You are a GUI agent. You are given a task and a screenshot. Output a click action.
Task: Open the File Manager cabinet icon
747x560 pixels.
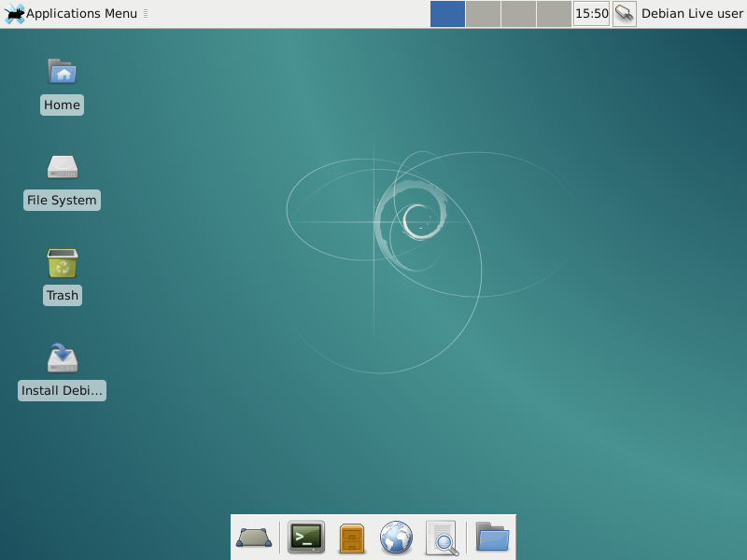352,538
